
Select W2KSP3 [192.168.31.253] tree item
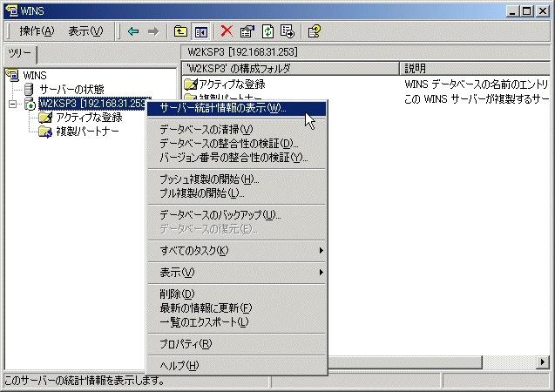(92, 104)
